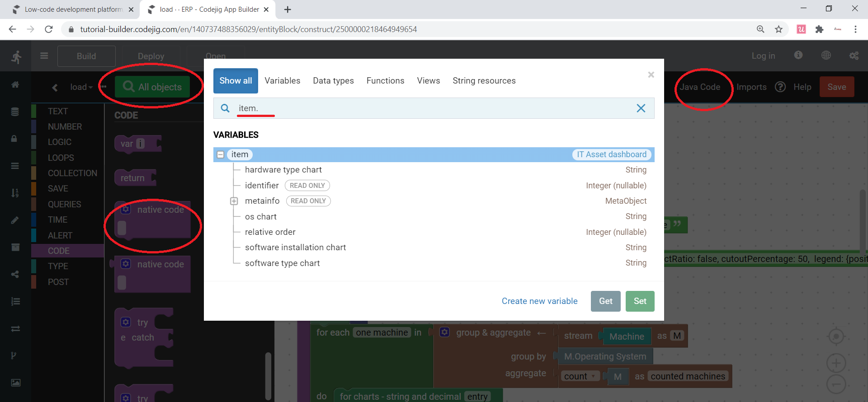Open the browser extensions puzzle icon
This screenshot has width=868, height=402.
pyautogui.click(x=819, y=29)
